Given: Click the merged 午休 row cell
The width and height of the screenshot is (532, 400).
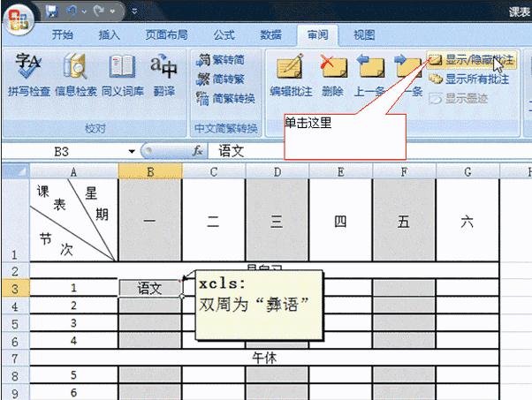Looking at the screenshot, I should (264, 358).
